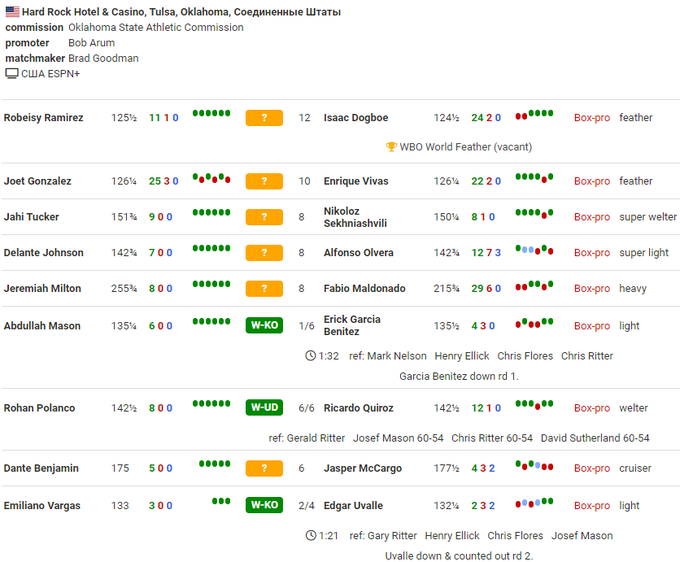Open matchmaker Brad Goodman's page

103,58
